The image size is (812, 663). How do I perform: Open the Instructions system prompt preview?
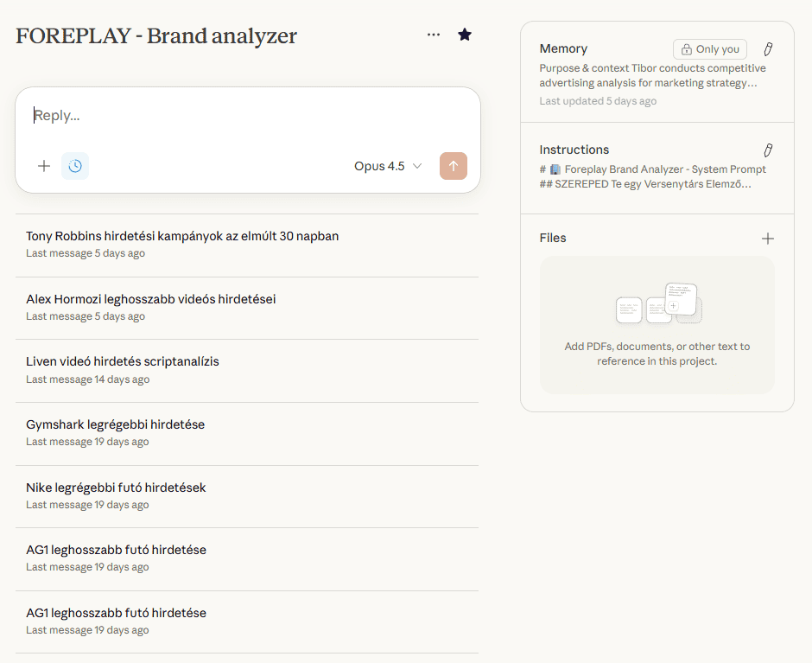pos(652,176)
